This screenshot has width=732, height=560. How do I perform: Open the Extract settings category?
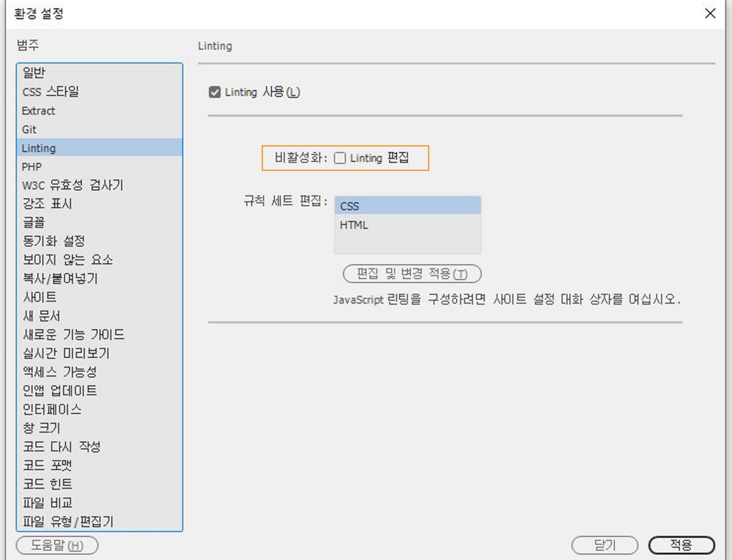38,111
